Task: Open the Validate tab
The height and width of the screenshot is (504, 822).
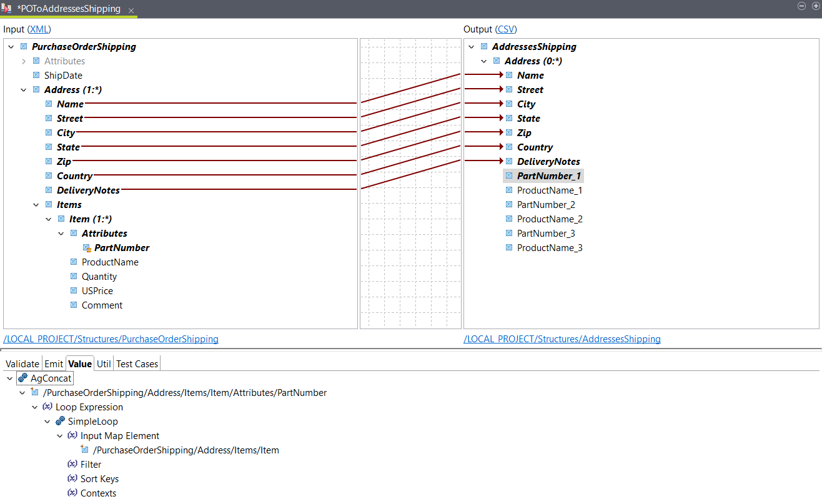Action: pyautogui.click(x=22, y=363)
